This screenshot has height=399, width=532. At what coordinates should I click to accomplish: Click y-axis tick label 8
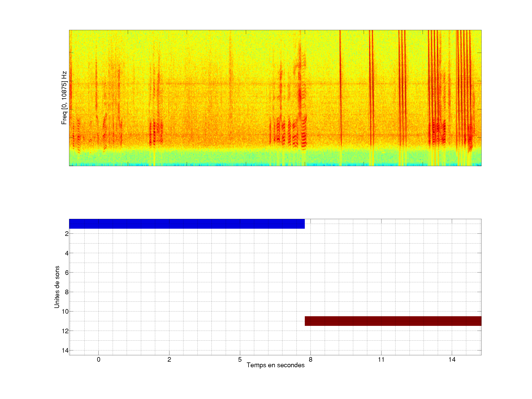point(67,292)
